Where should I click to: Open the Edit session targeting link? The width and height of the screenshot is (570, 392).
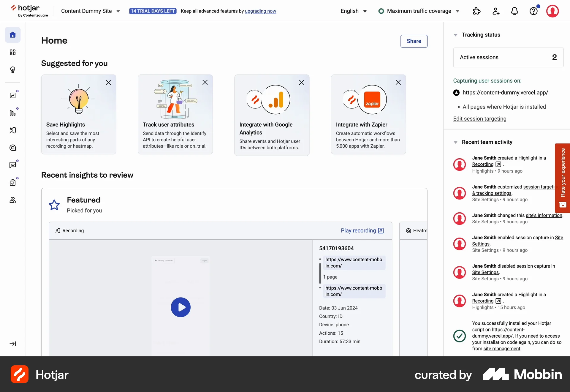tap(480, 118)
